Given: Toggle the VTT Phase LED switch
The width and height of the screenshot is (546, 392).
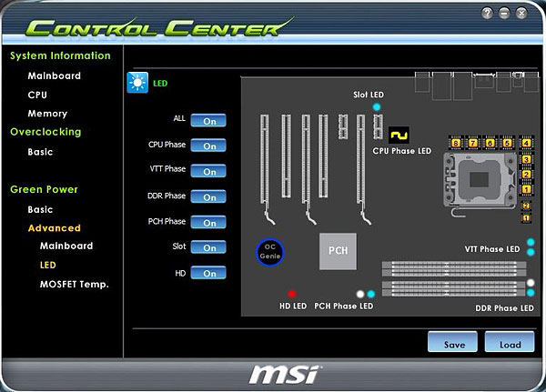Looking at the screenshot, I should point(208,171).
